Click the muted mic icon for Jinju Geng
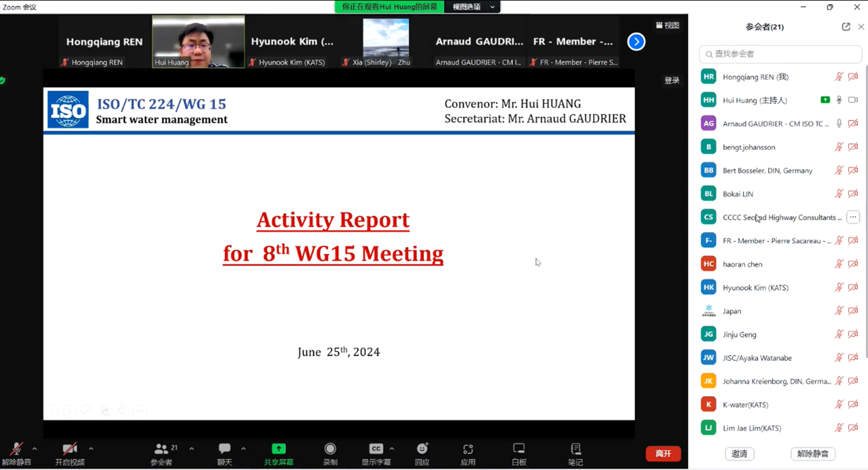 click(x=839, y=335)
